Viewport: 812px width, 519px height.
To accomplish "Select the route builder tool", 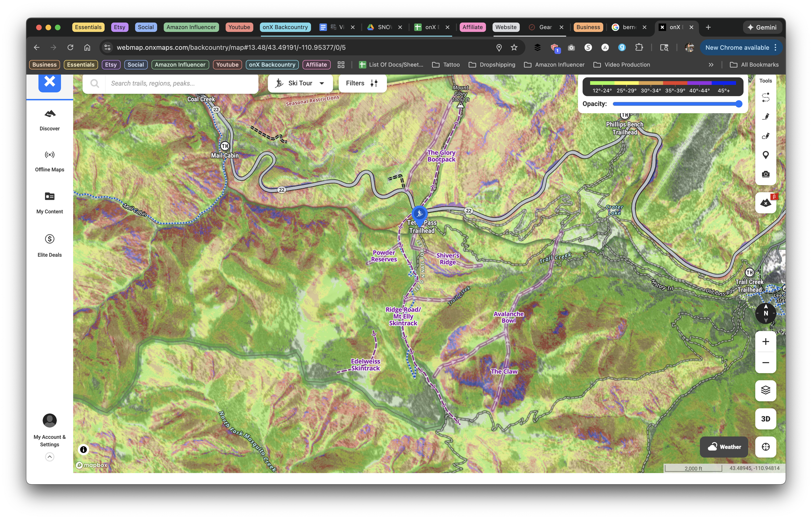I will coord(766,97).
